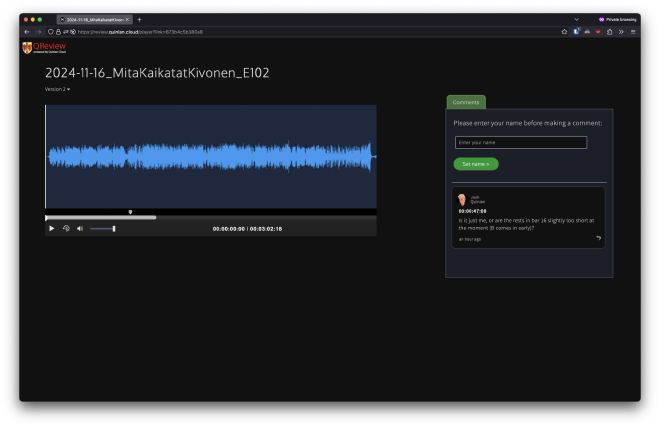The image size is (660, 427).
Task: Jump to the comment marker on timeline
Action: pos(130,212)
